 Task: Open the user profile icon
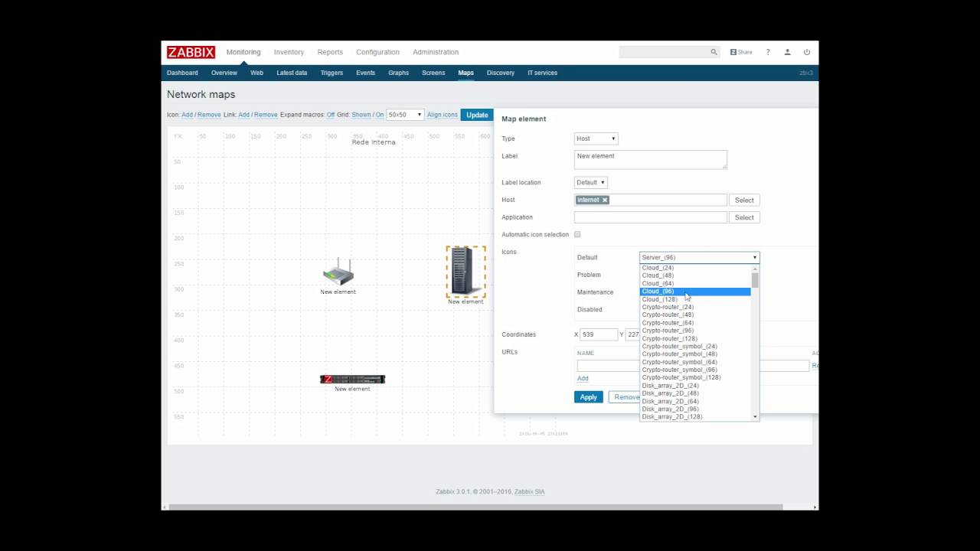(787, 52)
